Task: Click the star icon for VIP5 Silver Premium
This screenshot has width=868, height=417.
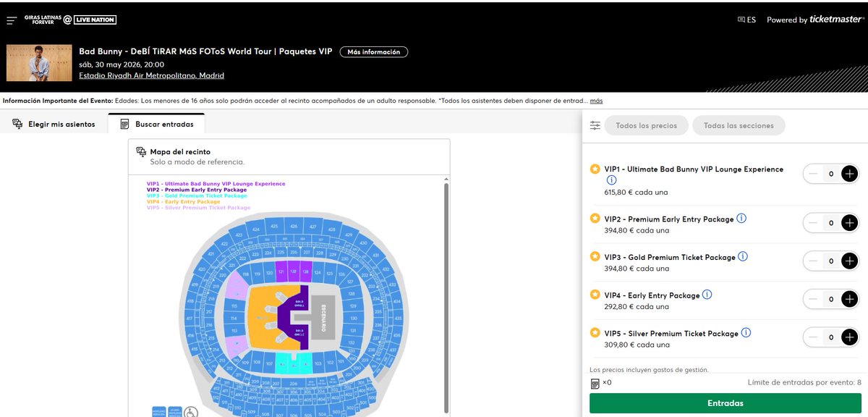Action: click(x=595, y=333)
